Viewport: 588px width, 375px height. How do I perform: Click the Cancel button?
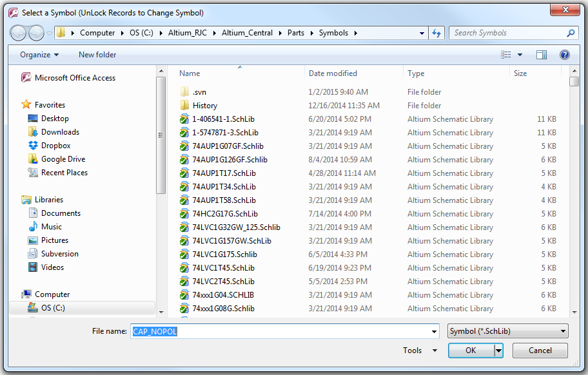point(540,351)
